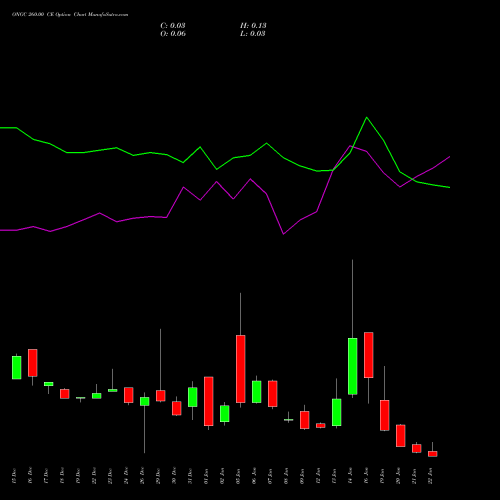This screenshot has height=500, width=500.
Task: Click the '31 Dec' date axis label
Action: [190, 476]
